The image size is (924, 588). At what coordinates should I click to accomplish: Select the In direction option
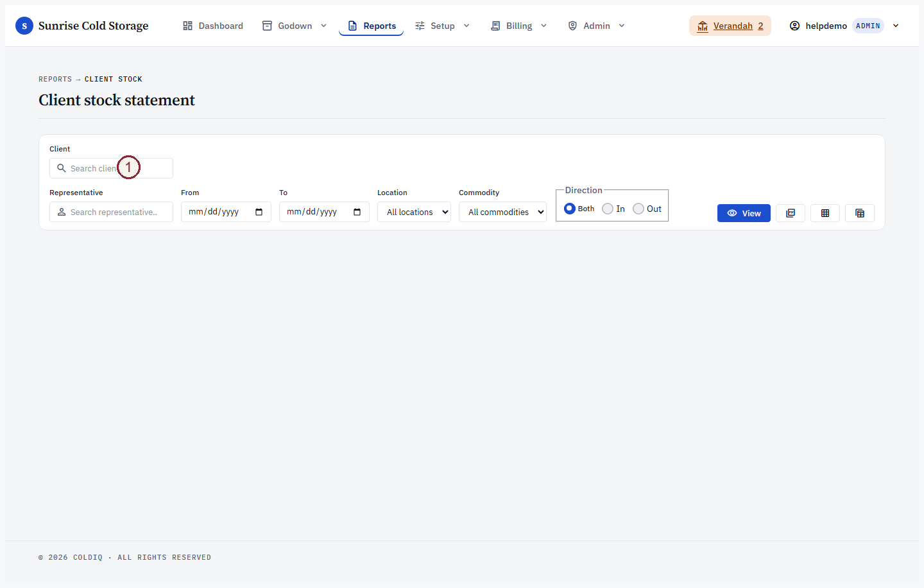pyautogui.click(x=608, y=209)
